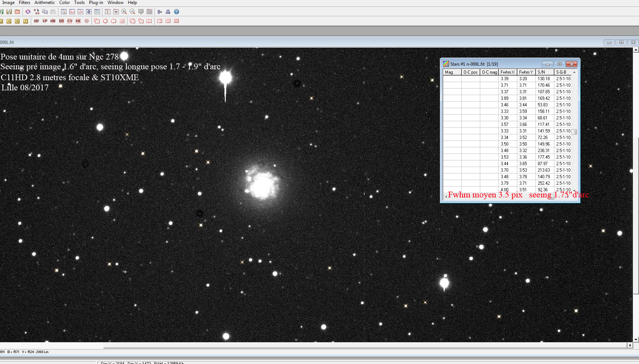Image resolution: width=639 pixels, height=364 pixels.
Task: Click the zoom in magnifier icon
Action: point(124,12)
